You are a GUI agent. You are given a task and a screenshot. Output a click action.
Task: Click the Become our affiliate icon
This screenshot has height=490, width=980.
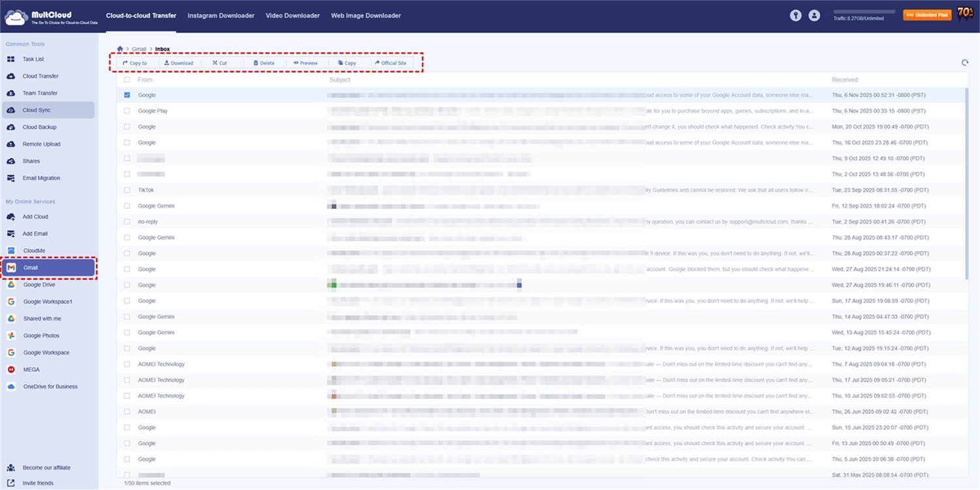point(10,468)
